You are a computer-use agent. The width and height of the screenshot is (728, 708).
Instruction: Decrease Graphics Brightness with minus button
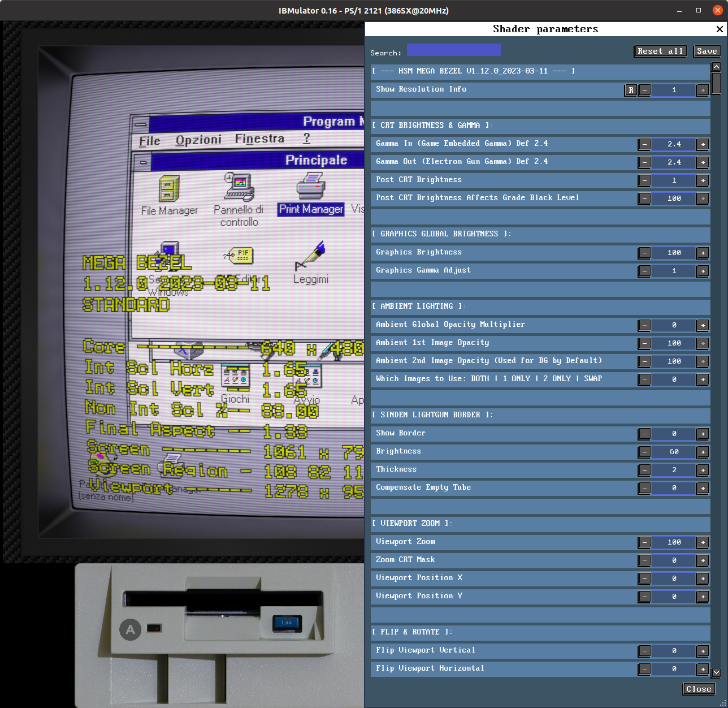pos(644,253)
